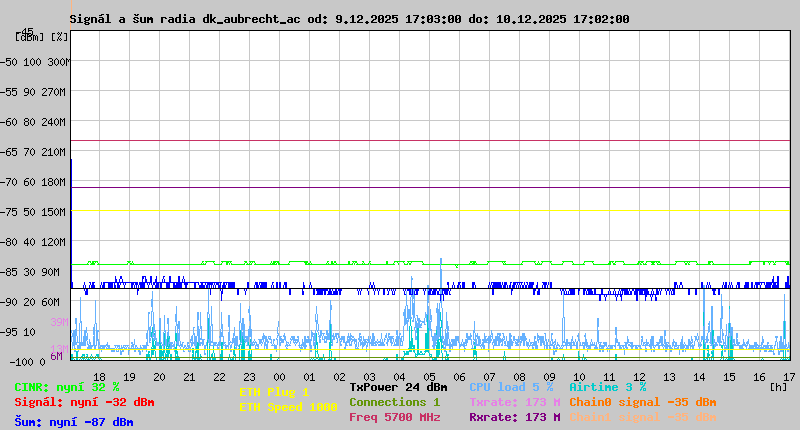The width and height of the screenshot is (800, 430).
Task: Click the '150M' y-axis label
Action: [55, 212]
